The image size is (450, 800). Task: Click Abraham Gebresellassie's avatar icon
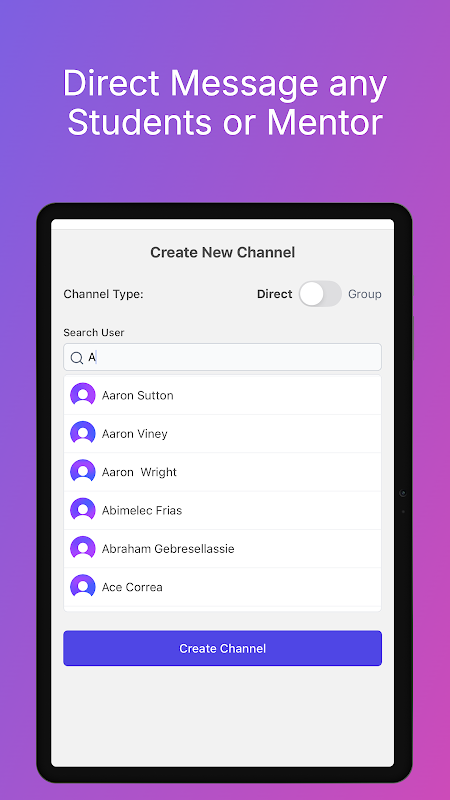tap(83, 548)
